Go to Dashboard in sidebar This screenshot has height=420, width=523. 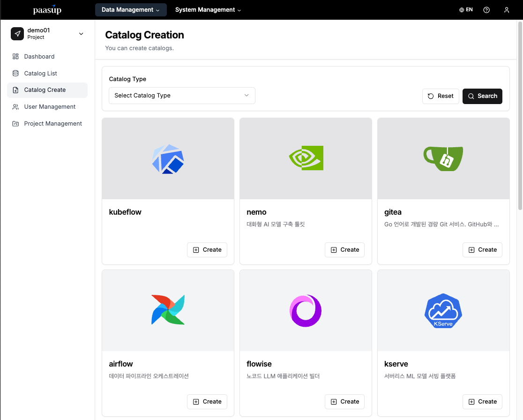click(x=47, y=56)
